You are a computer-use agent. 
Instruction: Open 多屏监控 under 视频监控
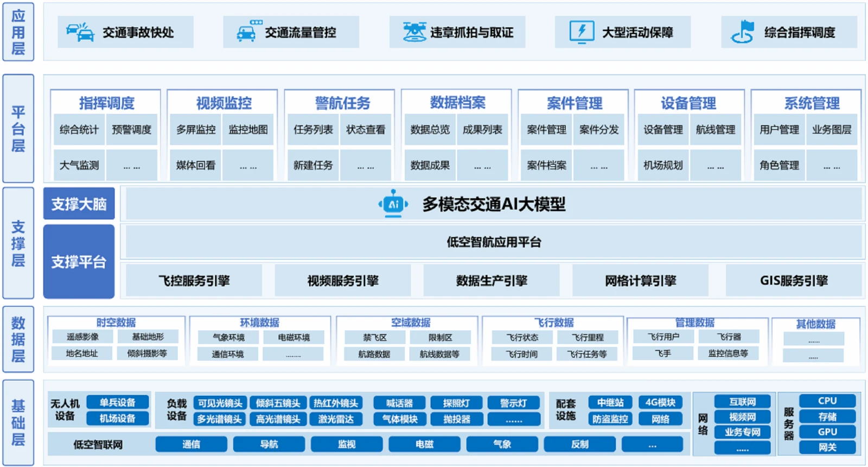click(196, 130)
